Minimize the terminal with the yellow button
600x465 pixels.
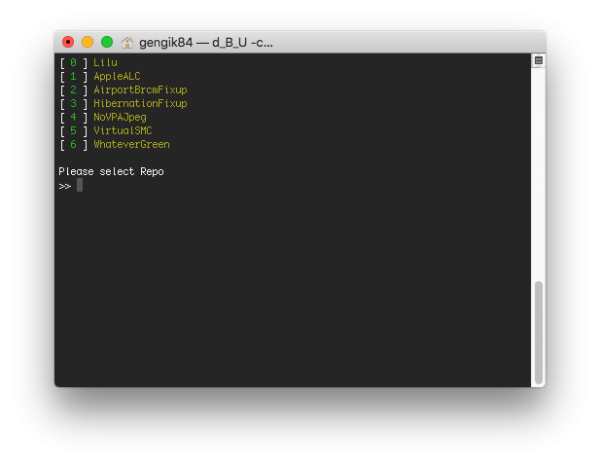[x=88, y=42]
